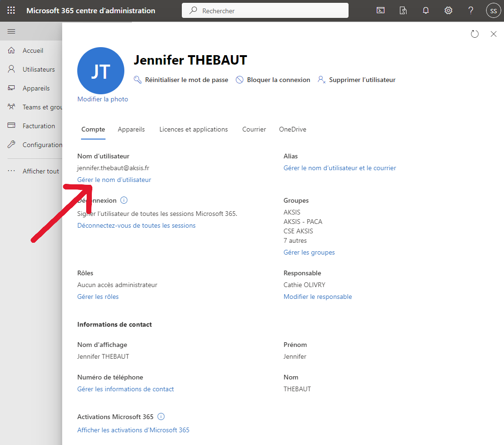Click the Accueil home icon
This screenshot has width=504, height=445.
point(11,50)
